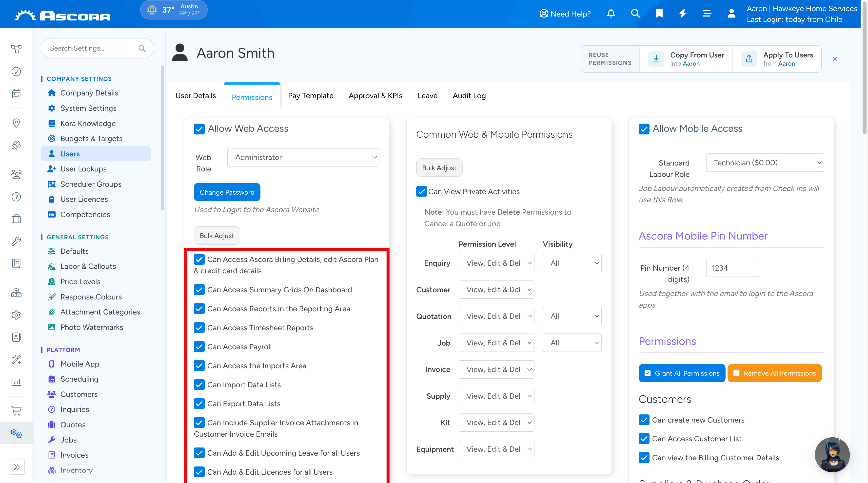Open the Job Permission Level dropdown
Screen dimensions: 868x483
pos(496,343)
